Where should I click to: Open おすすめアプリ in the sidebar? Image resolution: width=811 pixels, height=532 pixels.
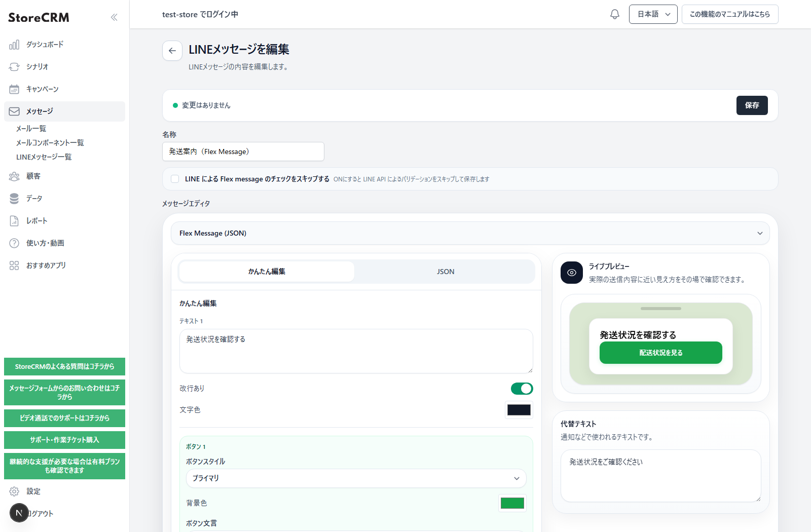coord(64,265)
